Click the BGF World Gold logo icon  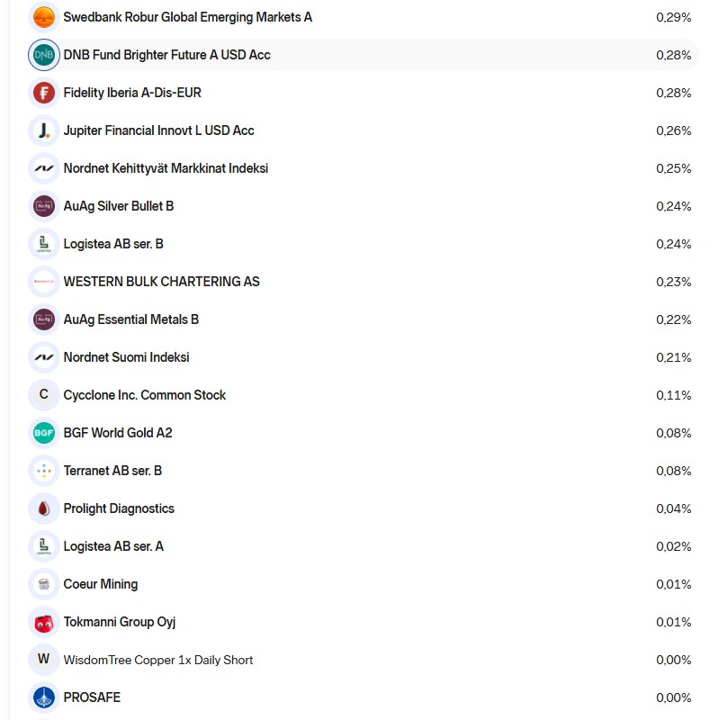(x=43, y=433)
